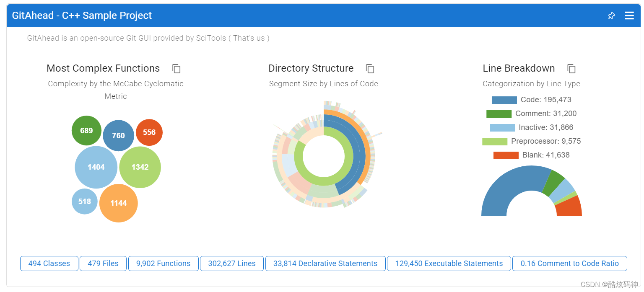
Task: Click the Most Complex Functions heading
Action: pyautogui.click(x=103, y=68)
